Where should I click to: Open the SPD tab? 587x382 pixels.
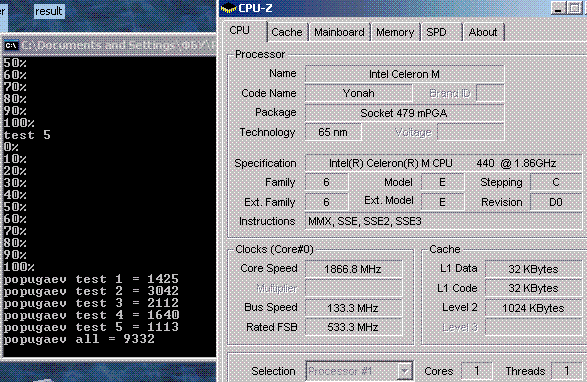441,32
